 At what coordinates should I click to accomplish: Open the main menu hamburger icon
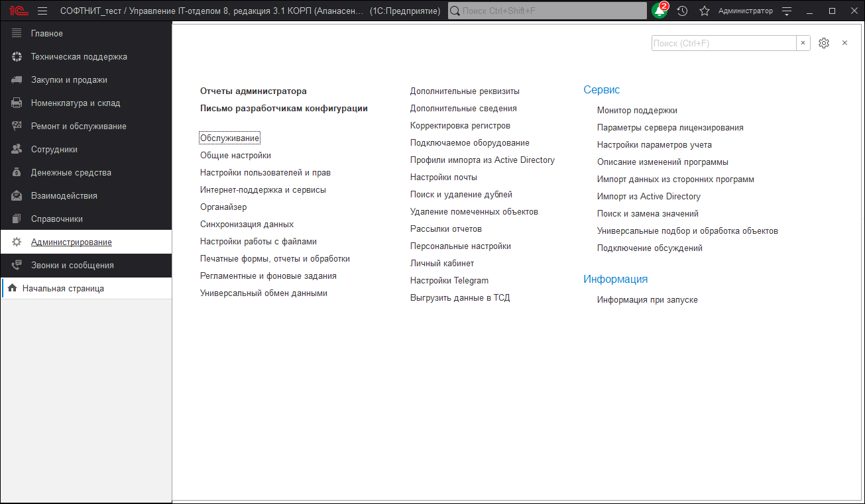point(42,11)
